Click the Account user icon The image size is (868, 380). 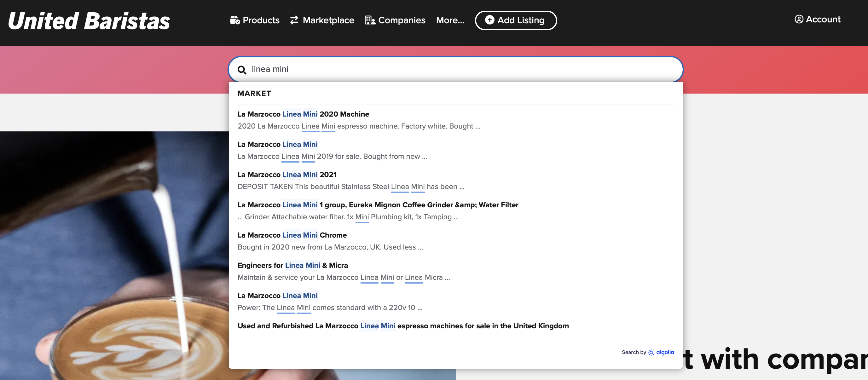(799, 19)
